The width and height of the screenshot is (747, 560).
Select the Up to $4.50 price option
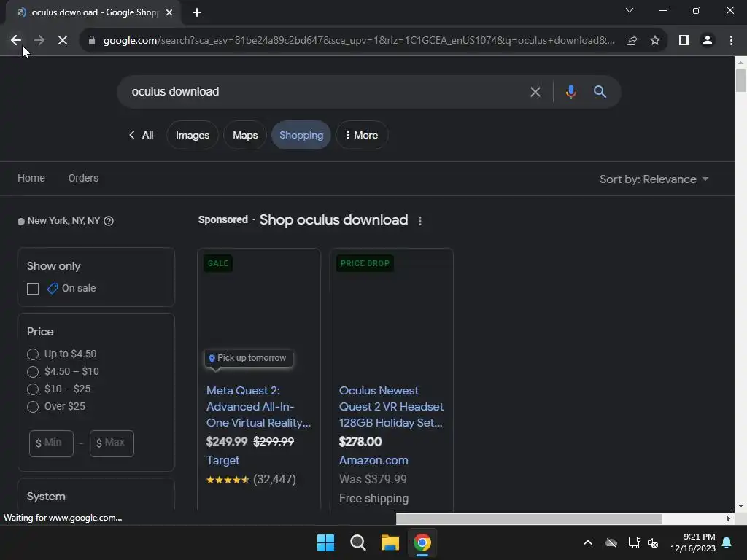[33, 354]
